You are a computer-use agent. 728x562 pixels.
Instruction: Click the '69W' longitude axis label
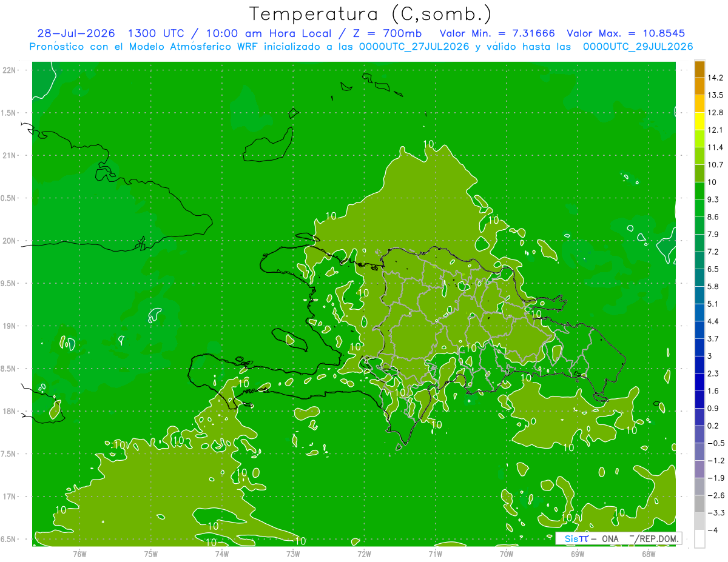tap(577, 554)
